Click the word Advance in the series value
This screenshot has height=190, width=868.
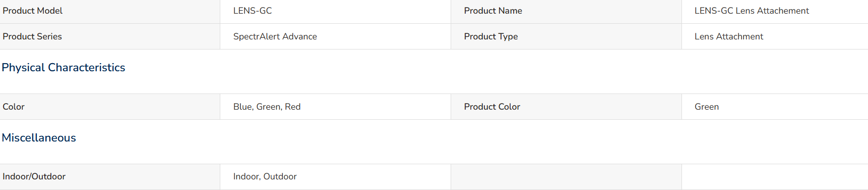(x=300, y=36)
